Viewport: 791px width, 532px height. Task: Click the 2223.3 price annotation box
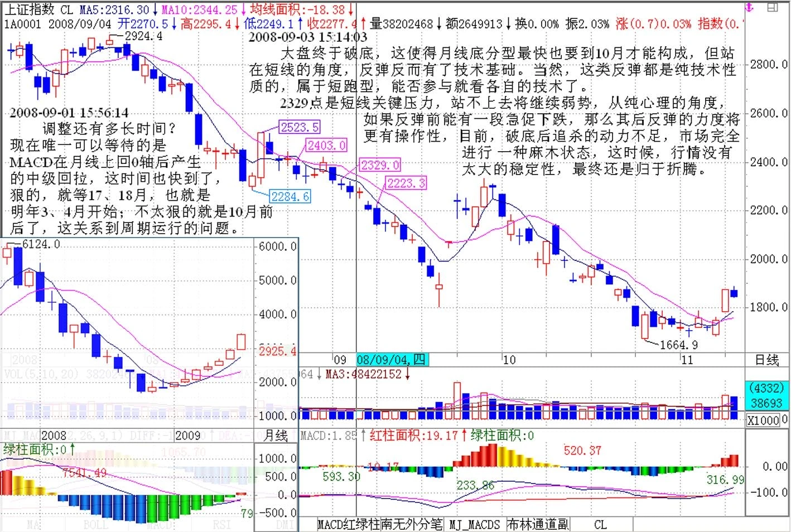point(406,183)
